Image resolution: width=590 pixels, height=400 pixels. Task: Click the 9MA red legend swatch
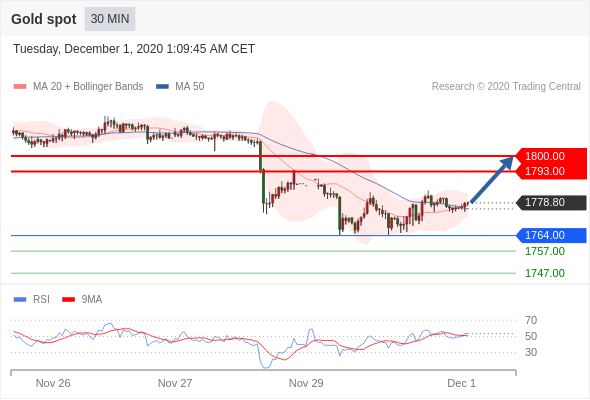[x=68, y=300]
